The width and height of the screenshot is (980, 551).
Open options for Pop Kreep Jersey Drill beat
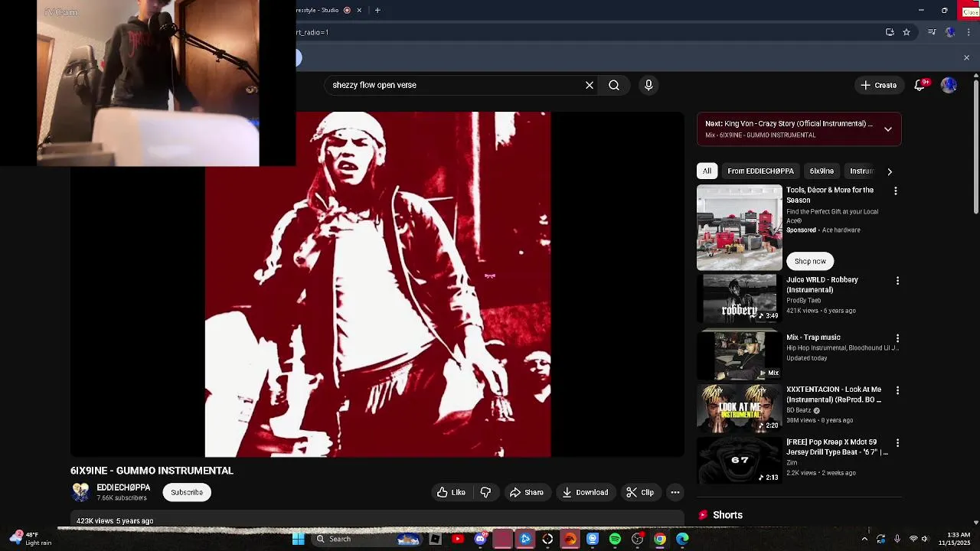(x=897, y=443)
